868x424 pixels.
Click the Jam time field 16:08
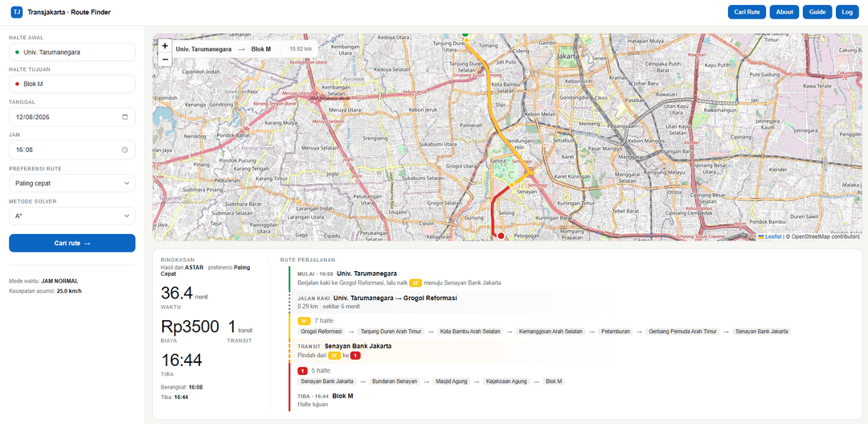[x=72, y=150]
